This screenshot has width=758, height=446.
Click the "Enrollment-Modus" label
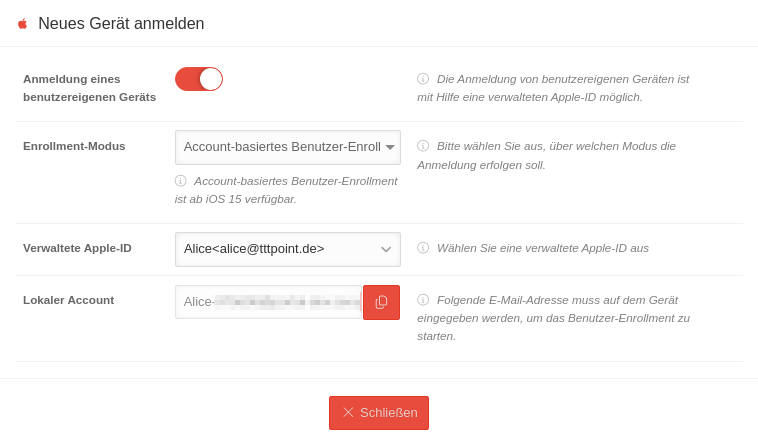click(x=74, y=146)
